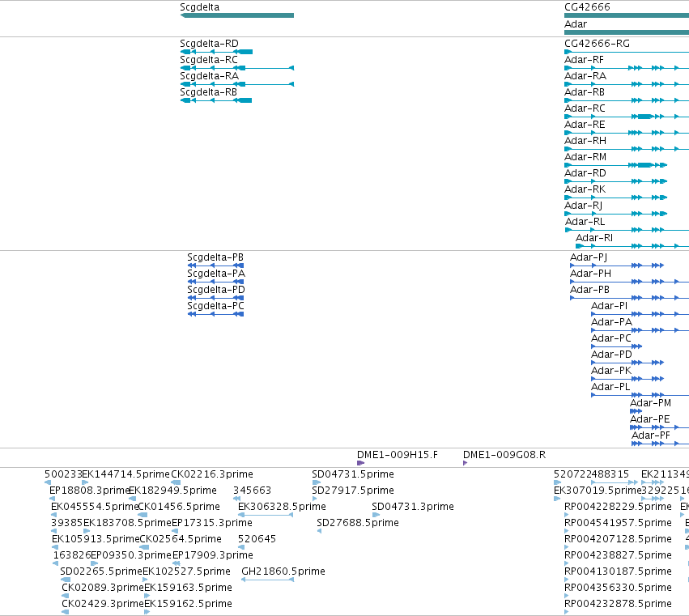Select transcript Adar-RH

(585, 141)
